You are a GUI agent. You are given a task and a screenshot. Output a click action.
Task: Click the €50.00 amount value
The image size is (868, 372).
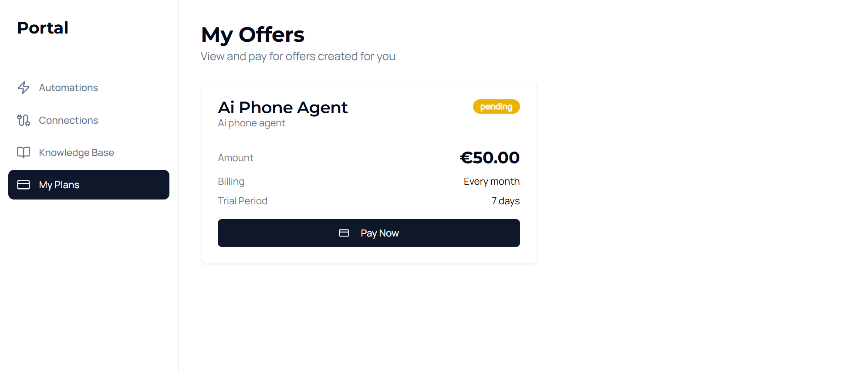(490, 158)
